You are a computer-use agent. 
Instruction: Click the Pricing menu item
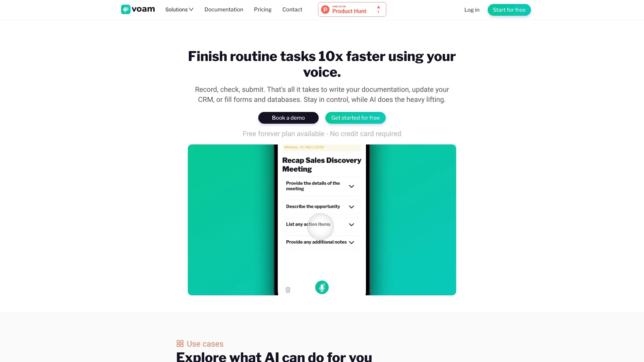coord(263,9)
